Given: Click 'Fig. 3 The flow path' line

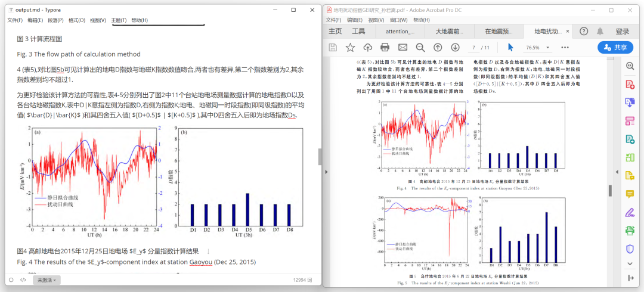Looking at the screenshot, I should click(79, 54).
